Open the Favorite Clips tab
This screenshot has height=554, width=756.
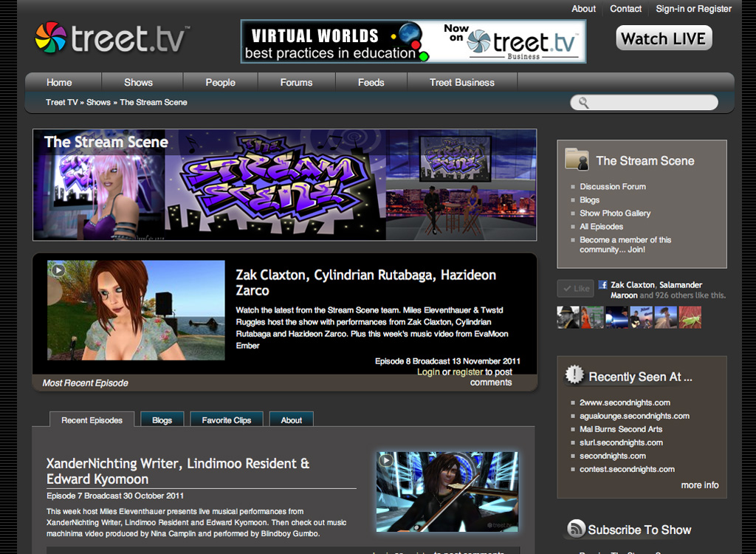coord(227,419)
